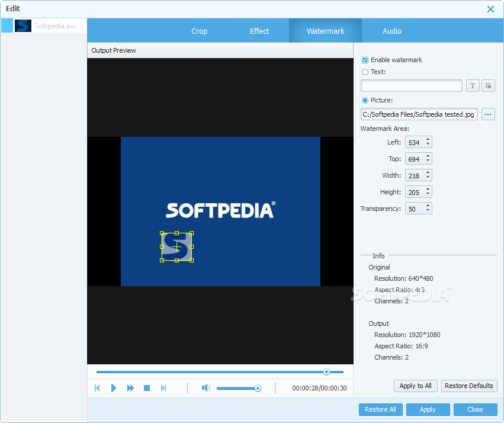Open the Watermark tab
504x423 pixels.
point(325,31)
